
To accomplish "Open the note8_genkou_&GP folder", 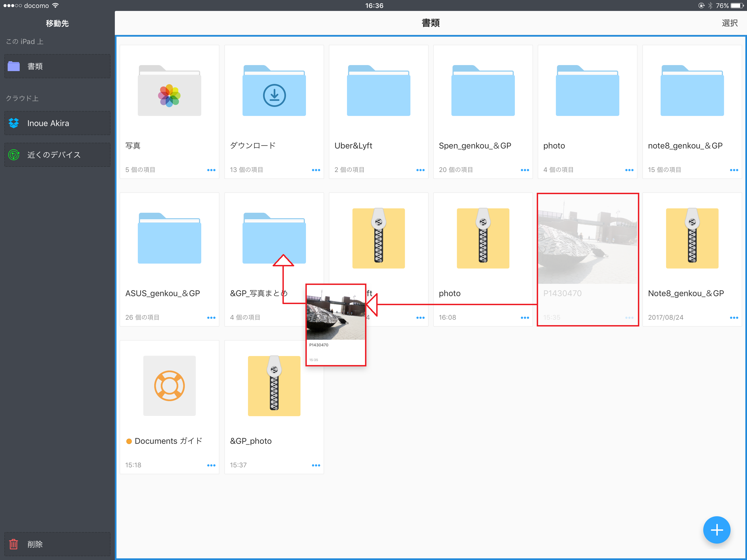I will [691, 95].
